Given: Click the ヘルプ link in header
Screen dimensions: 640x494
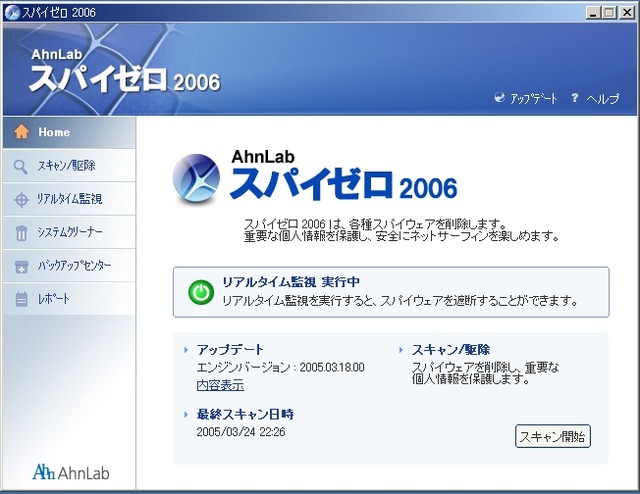Looking at the screenshot, I should click(x=603, y=98).
